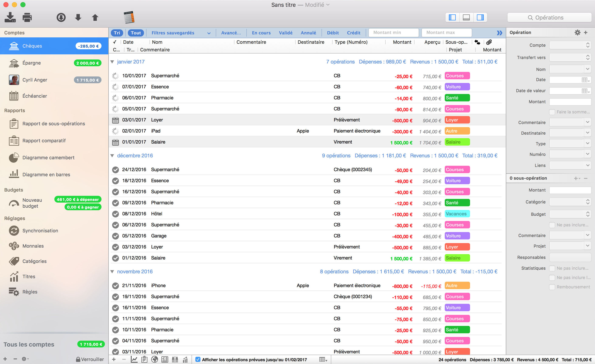Uncheck Afficher les opérations prévues checkbox
Image resolution: width=595 pixels, height=364 pixels.
198,359
